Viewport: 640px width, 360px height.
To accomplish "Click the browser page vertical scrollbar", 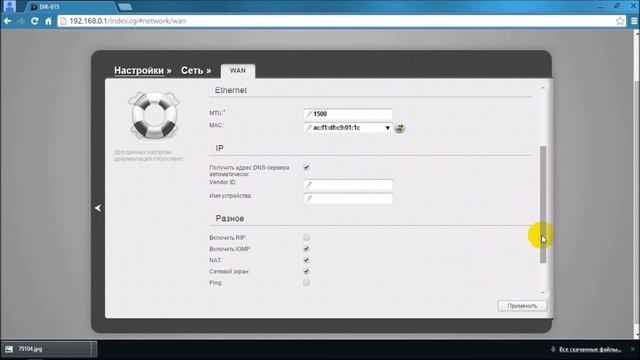I will (x=637, y=184).
